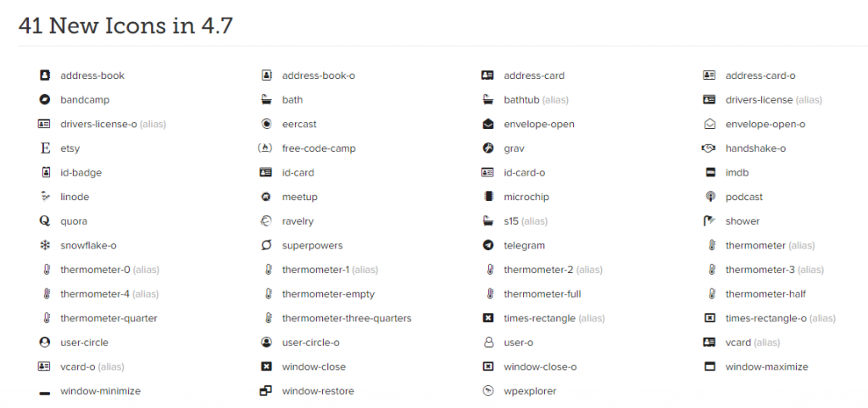Click the shower icon

[709, 221]
